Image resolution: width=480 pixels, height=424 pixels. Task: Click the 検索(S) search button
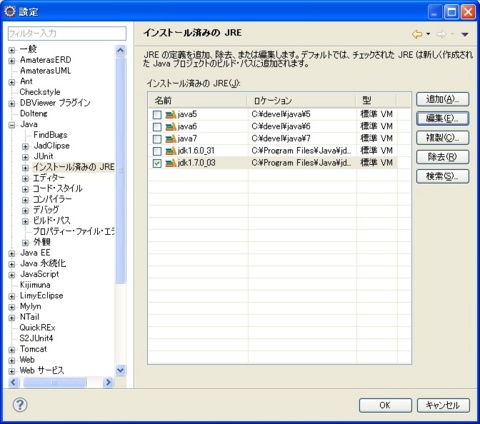[442, 176]
